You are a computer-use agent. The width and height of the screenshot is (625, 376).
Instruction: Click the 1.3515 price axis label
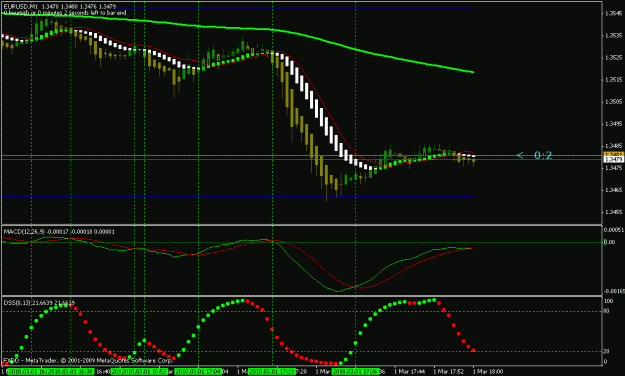[x=613, y=80]
